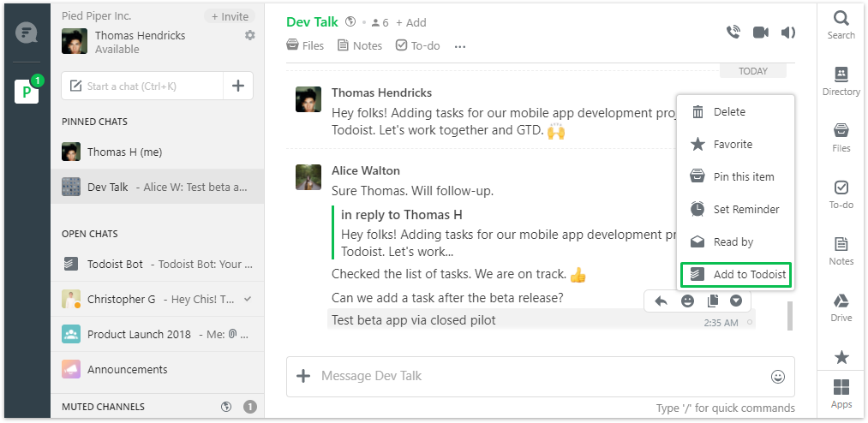Copy the message with the copy icon

712,301
